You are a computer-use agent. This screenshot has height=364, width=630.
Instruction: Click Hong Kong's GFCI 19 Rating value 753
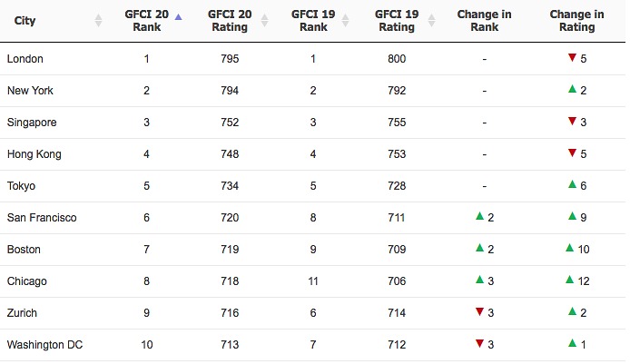pyautogui.click(x=396, y=154)
